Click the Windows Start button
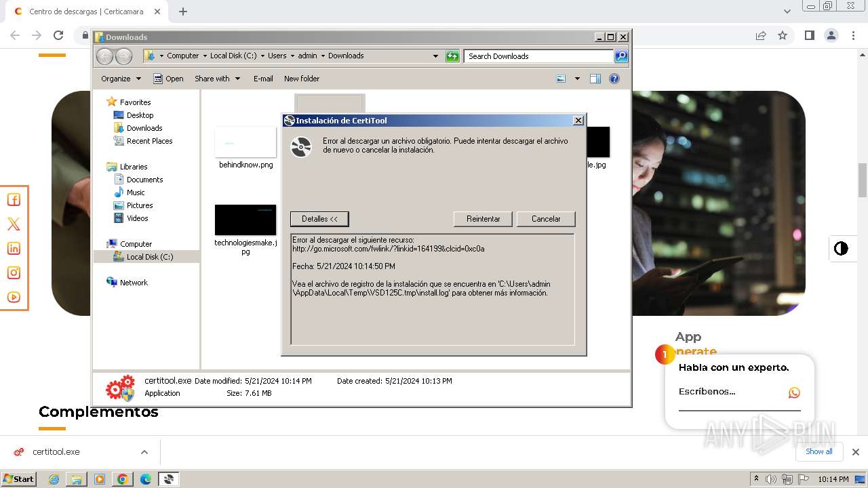This screenshot has width=868, height=488. tap(19, 479)
